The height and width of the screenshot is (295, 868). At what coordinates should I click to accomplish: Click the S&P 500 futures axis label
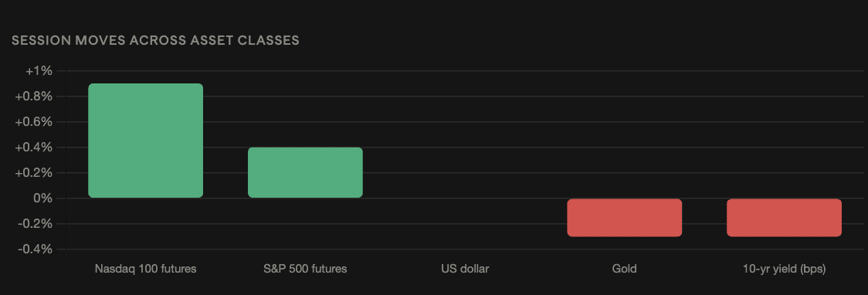pyautogui.click(x=305, y=270)
